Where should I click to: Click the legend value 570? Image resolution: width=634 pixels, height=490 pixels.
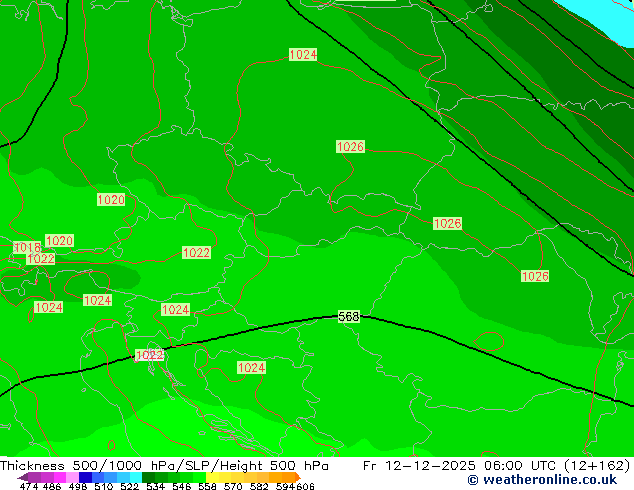pos(233,486)
